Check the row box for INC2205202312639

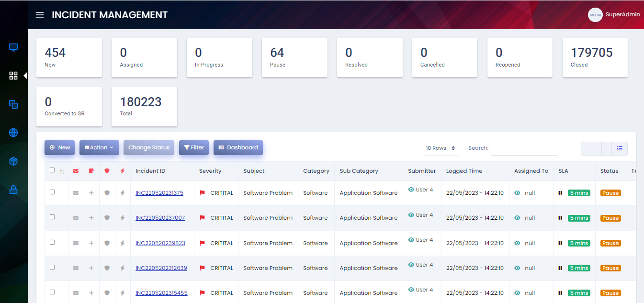[x=52, y=267]
